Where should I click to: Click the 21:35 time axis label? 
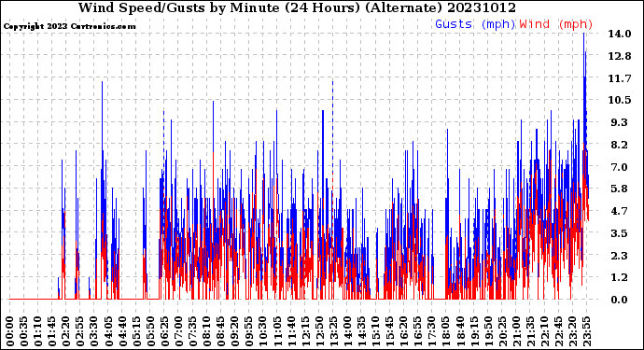529,331
